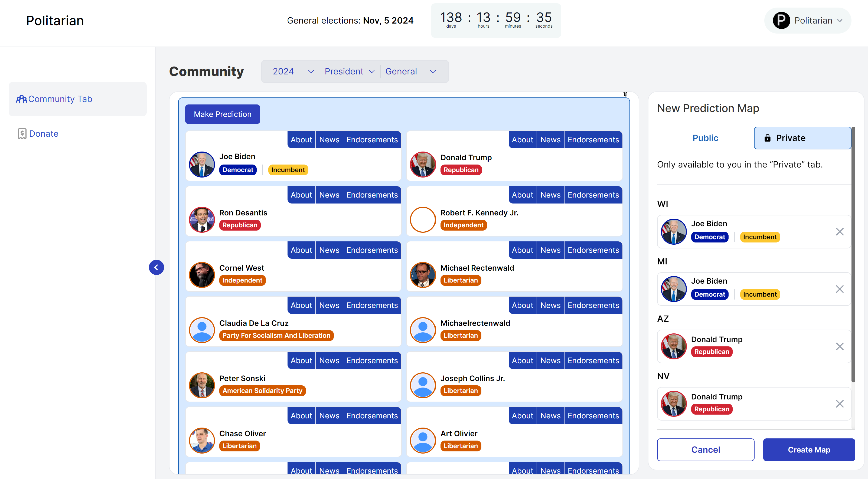This screenshot has width=868, height=479.
Task: Open Michael Rectenwald's Endorsements tab
Action: pyautogui.click(x=593, y=250)
